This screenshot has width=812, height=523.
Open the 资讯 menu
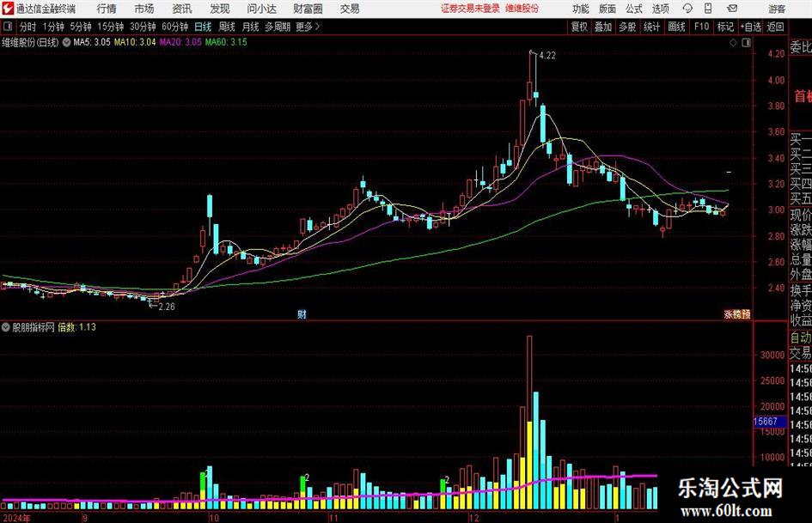pos(182,9)
